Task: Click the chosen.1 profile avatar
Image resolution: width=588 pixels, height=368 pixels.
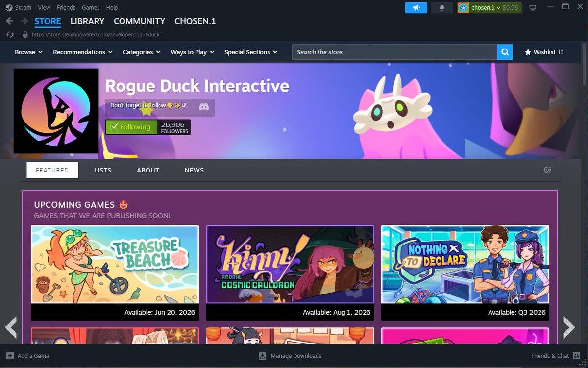Action: point(463,8)
